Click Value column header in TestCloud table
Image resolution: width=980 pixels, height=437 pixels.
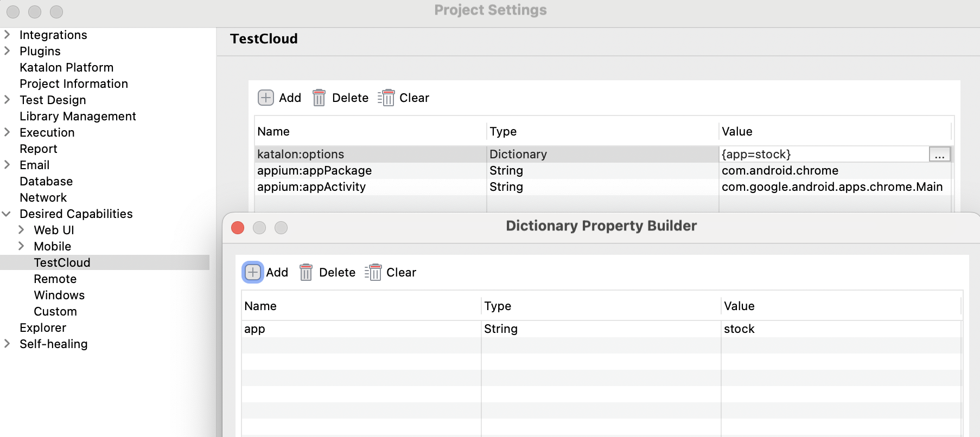[835, 131]
